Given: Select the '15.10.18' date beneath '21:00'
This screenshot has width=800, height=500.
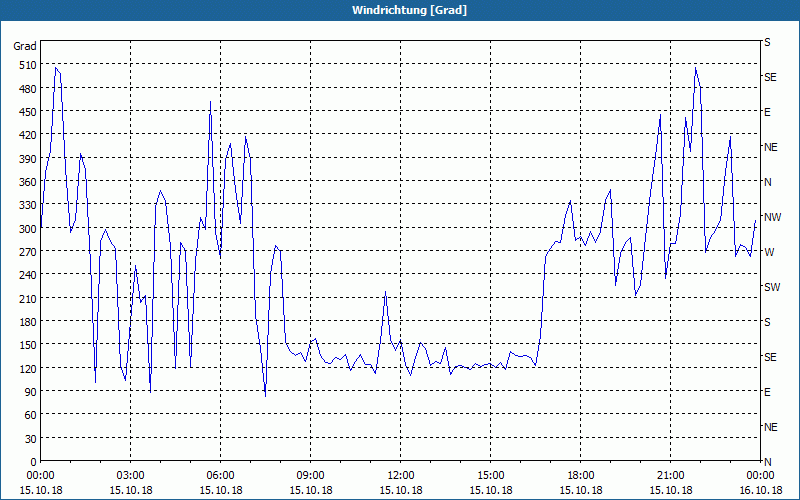Looking at the screenshot, I should coord(670,490).
